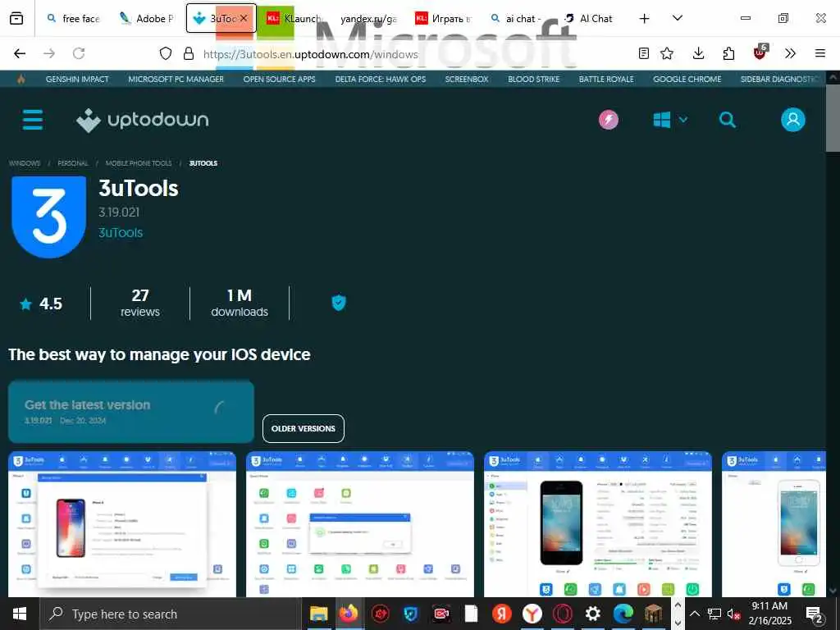Open the pink lightning bolt icon
This screenshot has height=630, width=840.
pos(608,120)
